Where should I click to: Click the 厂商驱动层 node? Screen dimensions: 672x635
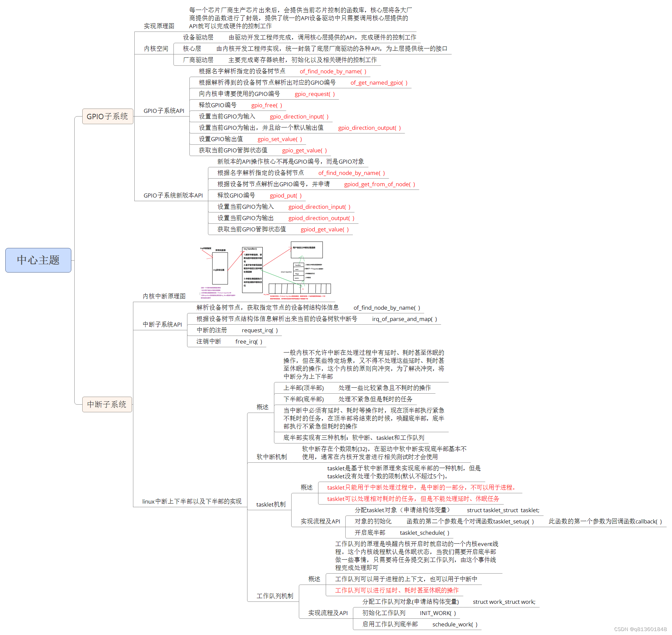pyautogui.click(x=198, y=60)
